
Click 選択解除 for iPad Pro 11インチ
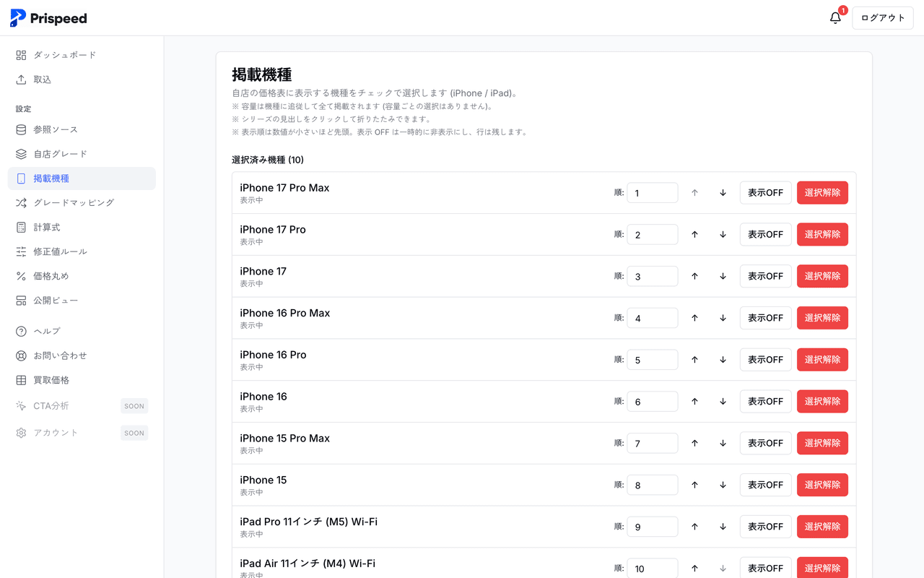822,527
